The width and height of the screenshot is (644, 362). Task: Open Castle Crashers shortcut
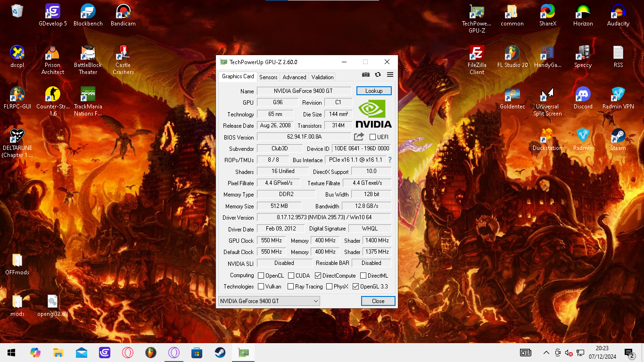123,60
